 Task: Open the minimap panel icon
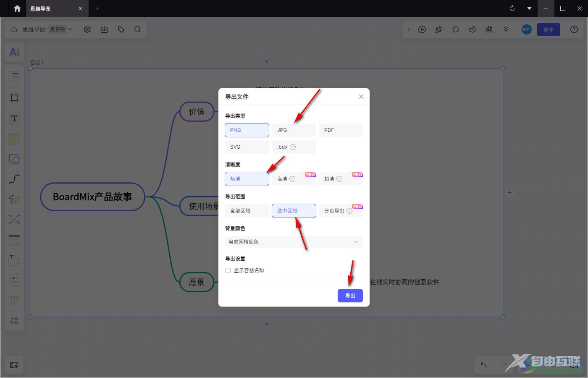coord(14,365)
